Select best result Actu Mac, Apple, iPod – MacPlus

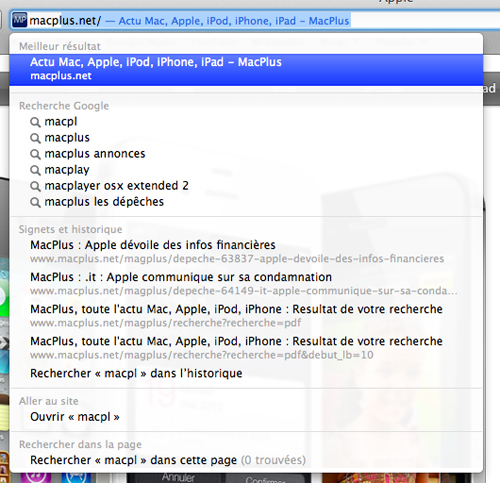[246, 69]
